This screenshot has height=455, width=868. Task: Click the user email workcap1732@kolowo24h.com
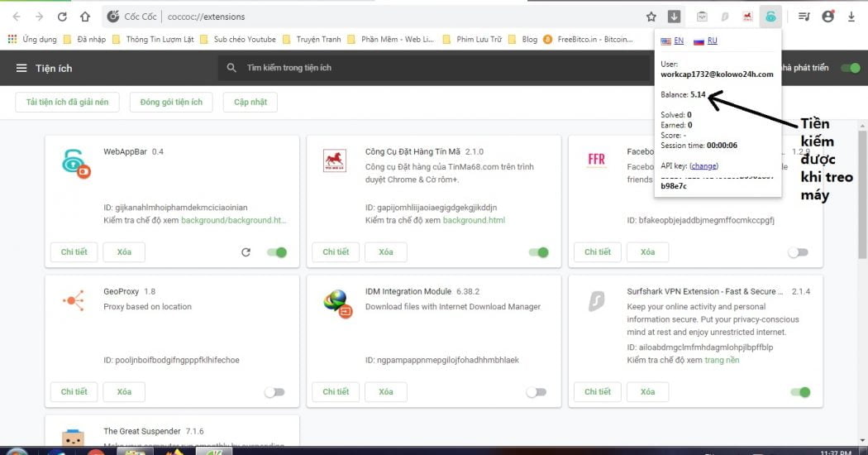coord(717,74)
